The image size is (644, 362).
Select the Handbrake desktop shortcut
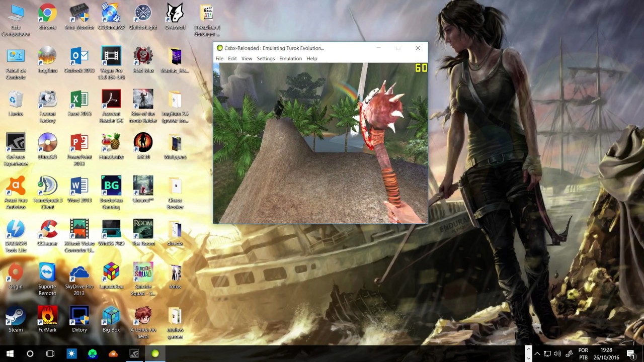[111, 147]
